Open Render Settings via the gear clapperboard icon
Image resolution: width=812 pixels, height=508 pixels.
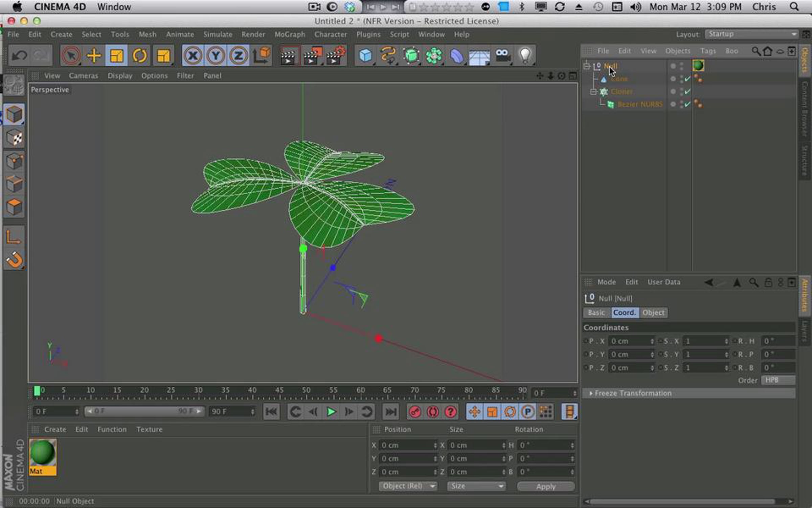[335, 55]
